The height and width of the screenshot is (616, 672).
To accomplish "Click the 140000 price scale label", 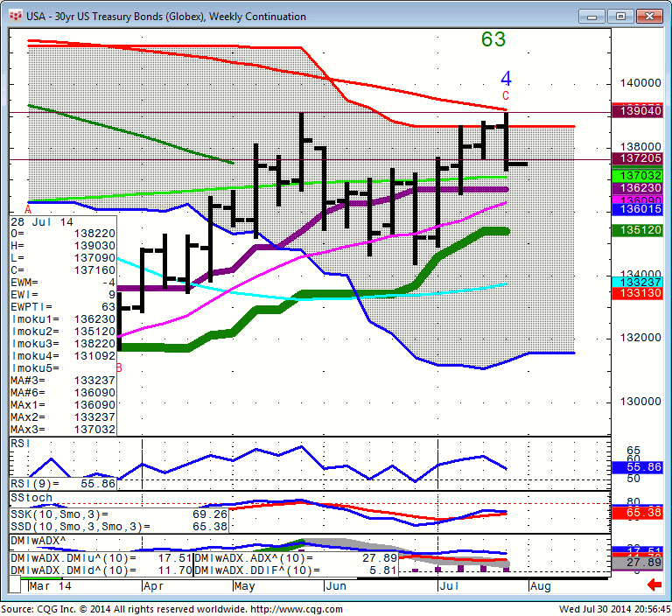I will coord(640,83).
